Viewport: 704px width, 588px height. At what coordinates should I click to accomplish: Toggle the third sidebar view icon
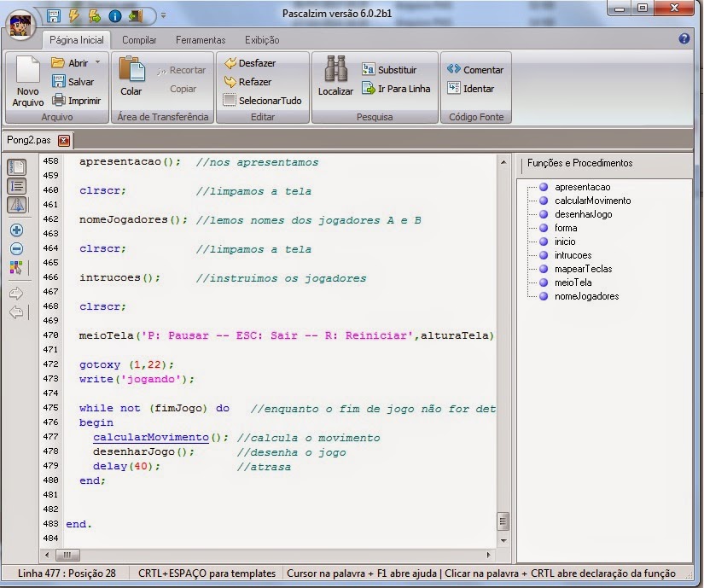(16, 205)
